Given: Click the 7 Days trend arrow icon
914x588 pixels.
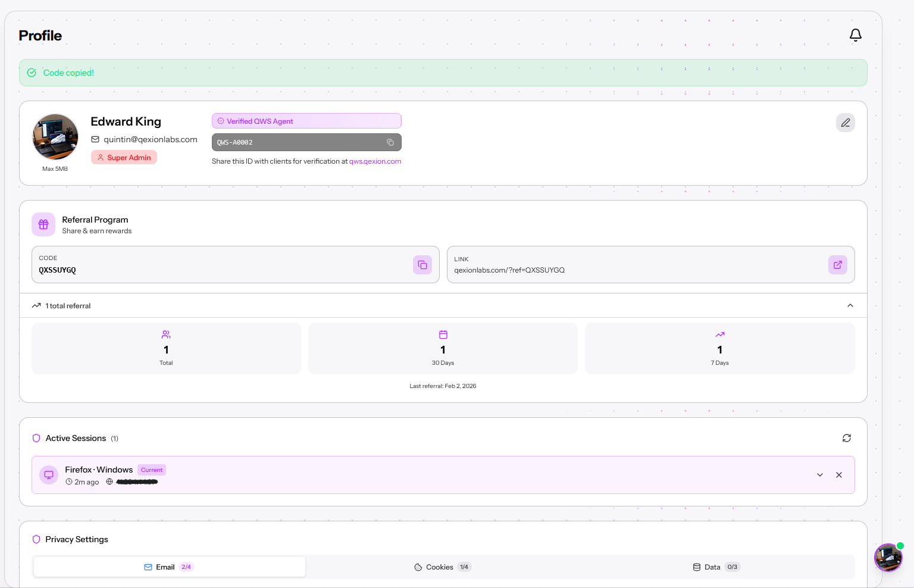Looking at the screenshot, I should 719,334.
